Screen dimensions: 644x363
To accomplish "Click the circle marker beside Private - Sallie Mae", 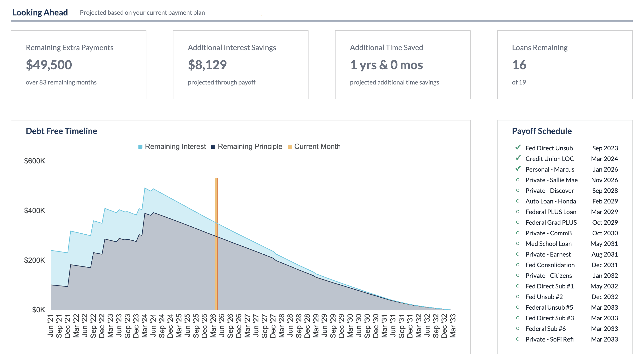I will coord(518,180).
